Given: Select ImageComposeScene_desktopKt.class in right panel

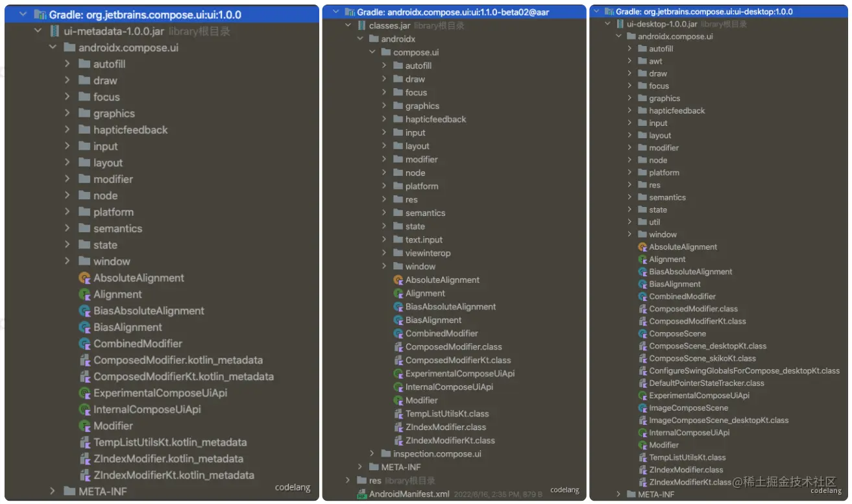Looking at the screenshot, I should [x=719, y=420].
